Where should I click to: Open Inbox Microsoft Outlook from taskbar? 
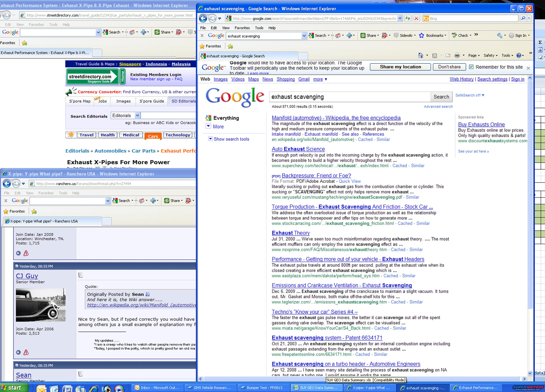tap(157, 388)
